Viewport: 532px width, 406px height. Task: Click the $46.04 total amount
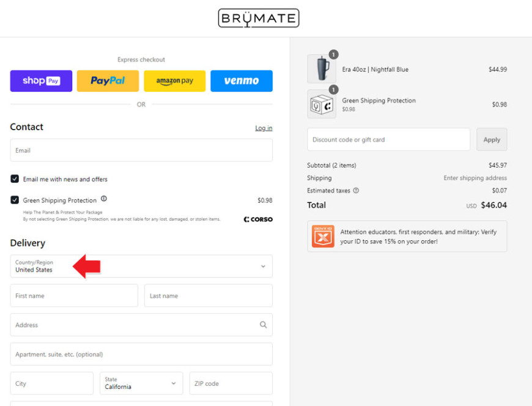pyautogui.click(x=494, y=205)
